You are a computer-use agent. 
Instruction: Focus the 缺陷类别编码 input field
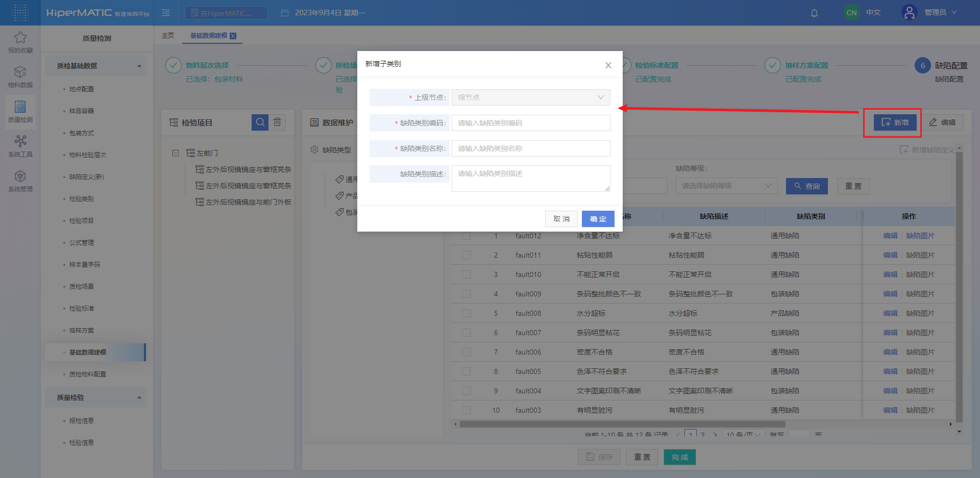pyautogui.click(x=531, y=123)
